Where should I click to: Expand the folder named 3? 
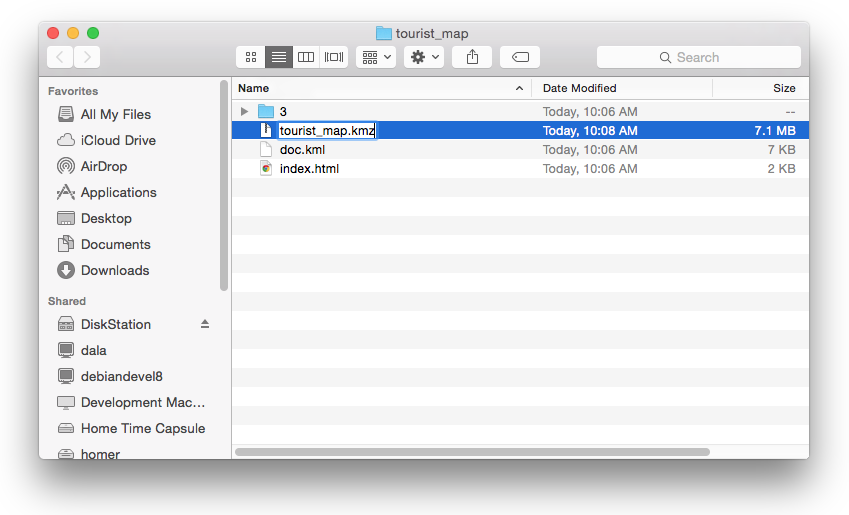click(x=244, y=111)
